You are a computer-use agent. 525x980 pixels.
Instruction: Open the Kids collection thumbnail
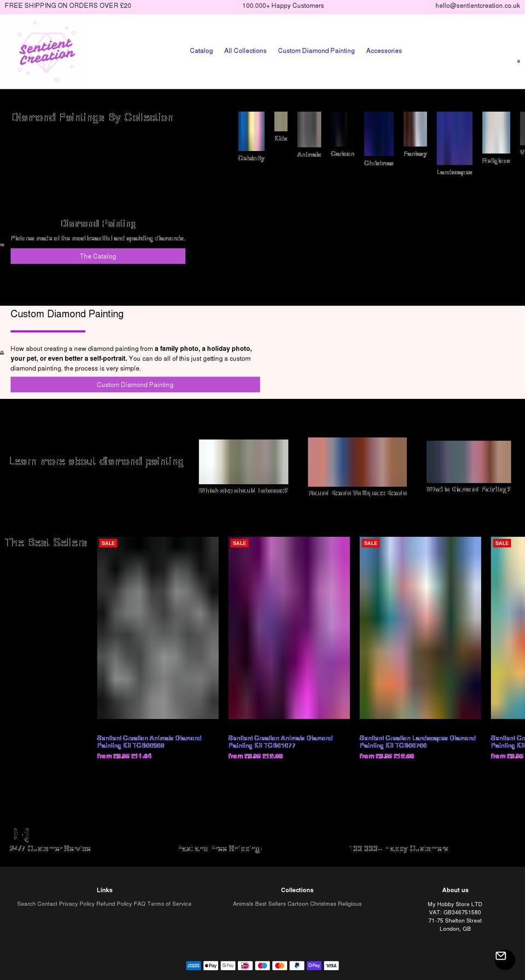(x=281, y=121)
